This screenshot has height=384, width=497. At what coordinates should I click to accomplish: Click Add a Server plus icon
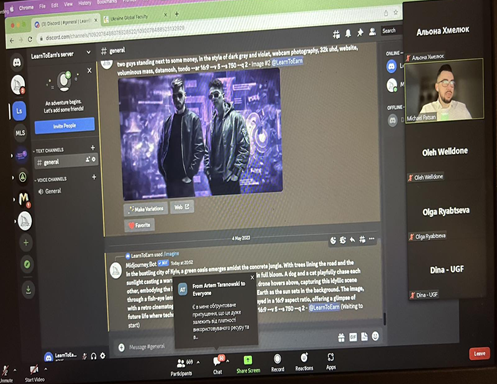click(26, 243)
